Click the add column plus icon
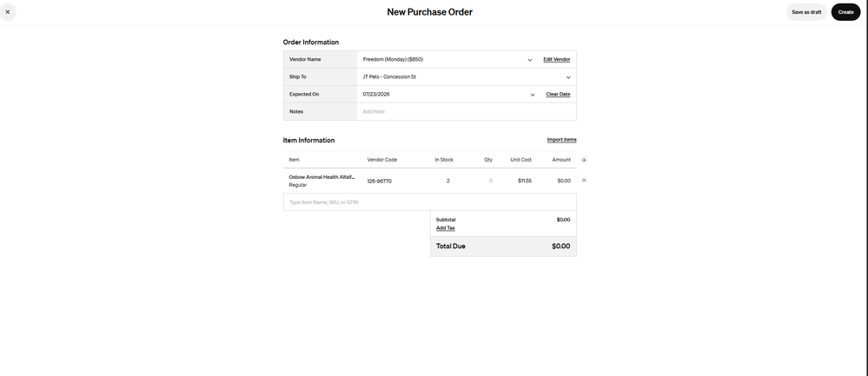This screenshot has width=868, height=376. (x=584, y=160)
